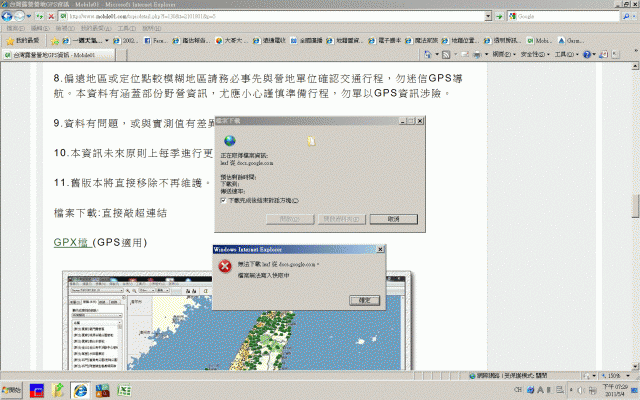Select the 台灣露營營地GPS資訊 browser tab
The image size is (640, 400).
(x=58, y=55)
